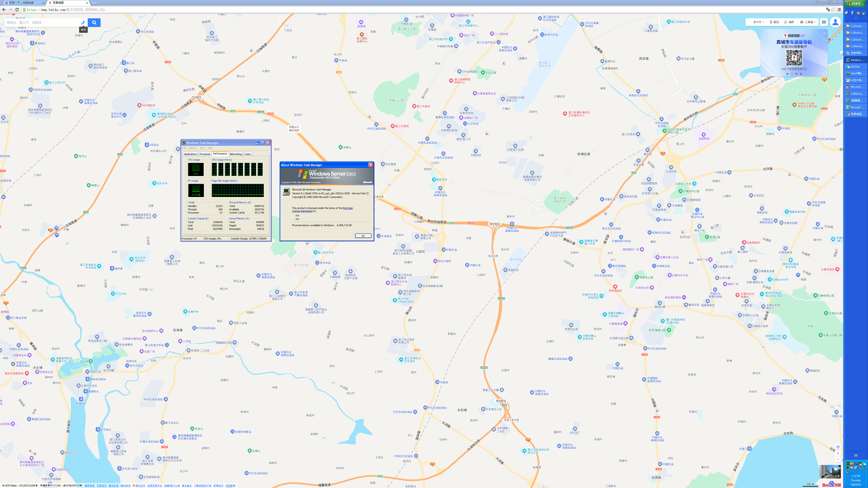
Task: Click the blue map search button
Action: (94, 23)
